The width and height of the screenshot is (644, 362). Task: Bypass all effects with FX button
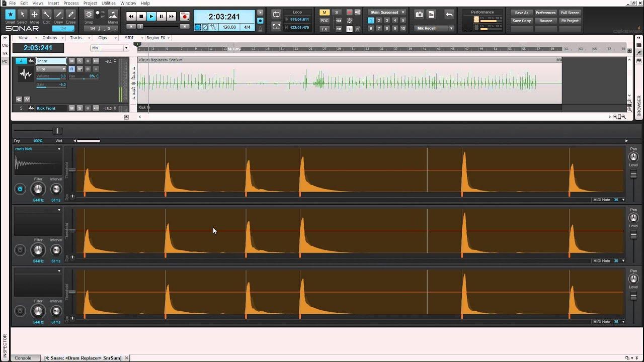[x=325, y=29]
